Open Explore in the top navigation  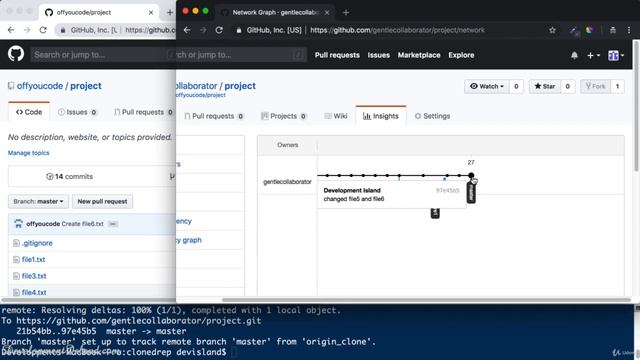[x=461, y=55]
